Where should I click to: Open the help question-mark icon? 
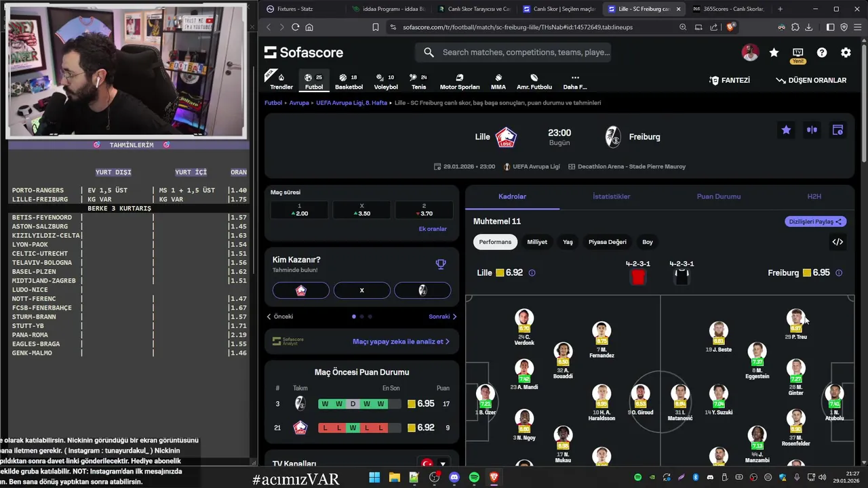point(822,52)
